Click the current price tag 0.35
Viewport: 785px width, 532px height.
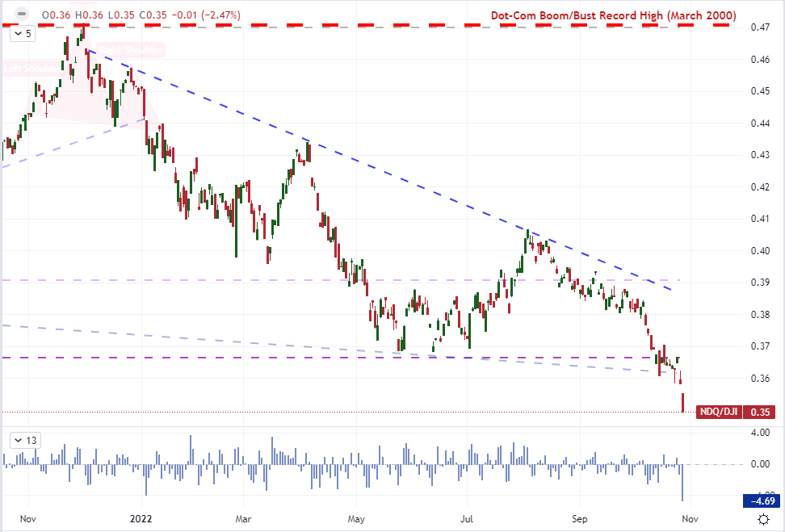[x=760, y=412]
